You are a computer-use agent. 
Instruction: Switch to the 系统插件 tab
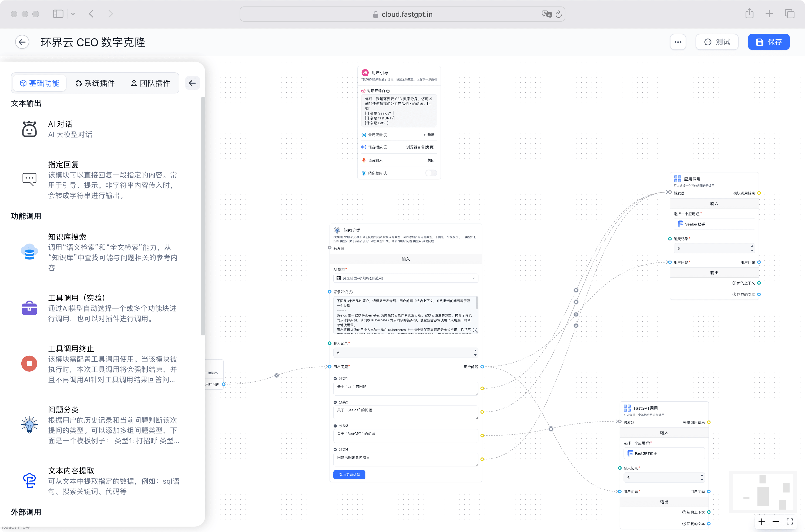tap(95, 83)
